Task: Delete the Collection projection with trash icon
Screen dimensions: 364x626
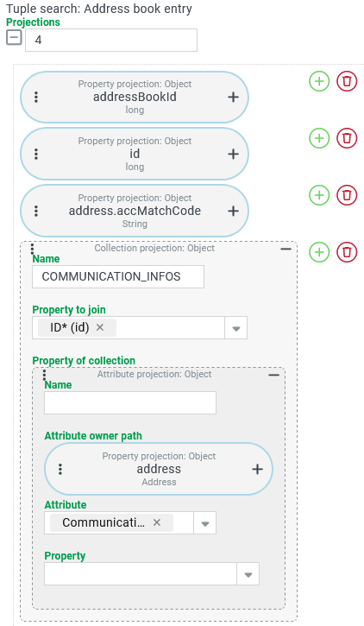Action: 347,252
